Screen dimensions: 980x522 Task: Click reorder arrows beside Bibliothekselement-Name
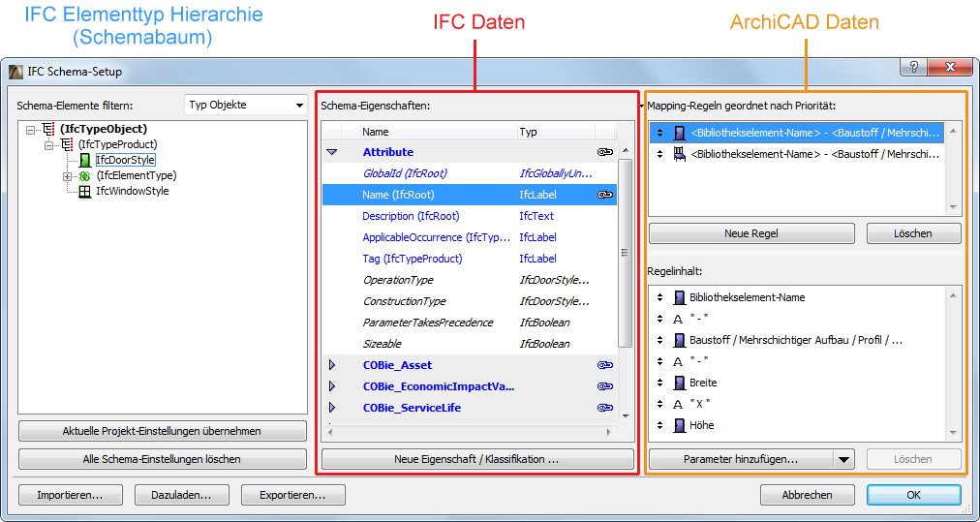660,297
